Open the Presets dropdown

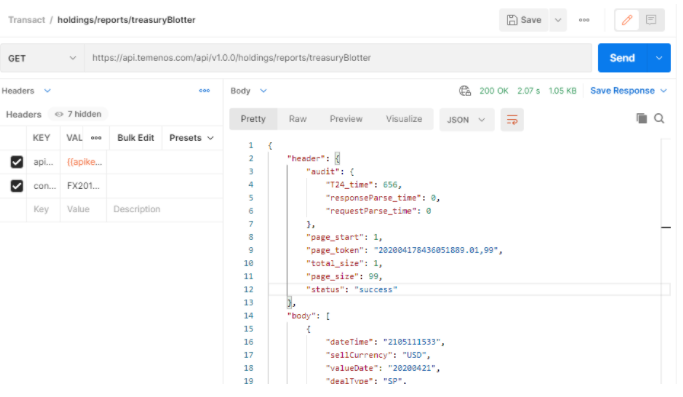(191, 138)
